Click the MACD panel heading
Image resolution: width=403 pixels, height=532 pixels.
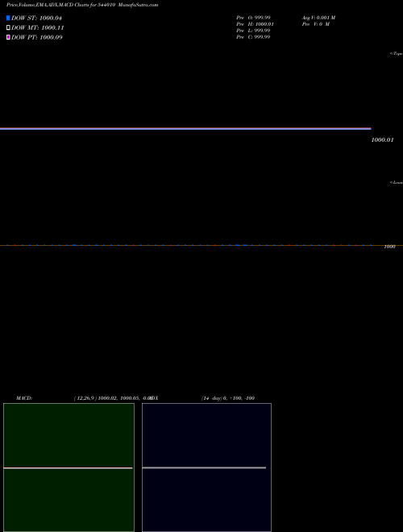point(24,398)
